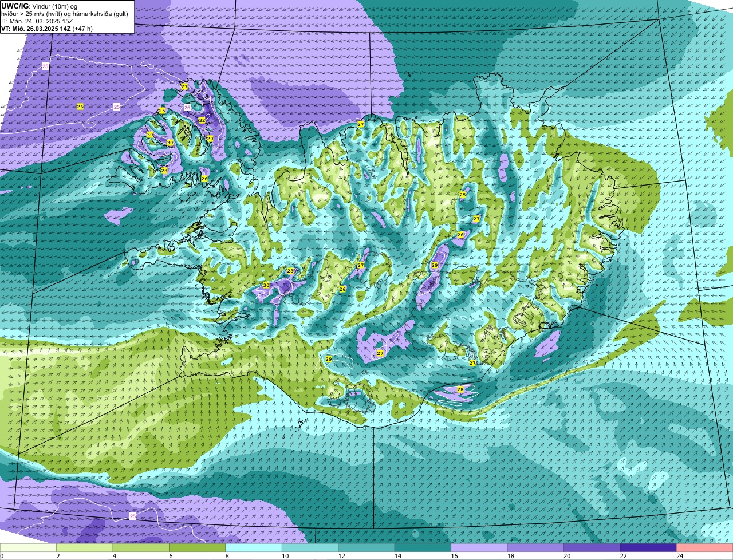
Task: Click the 16–18 m/s lavender legend swatch
Action: coord(479,547)
